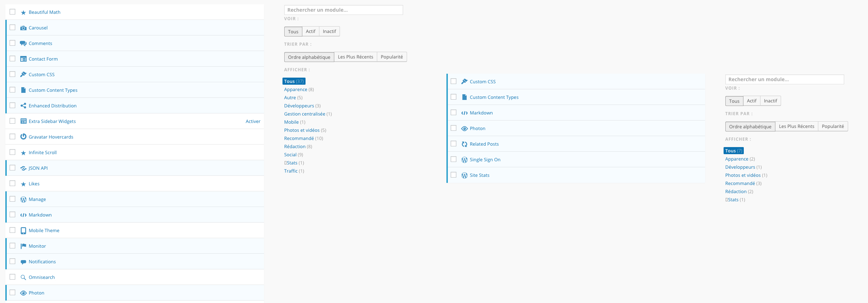Click the Tous (37) filter badge
Viewport: 868px width, 303px height.
pyautogui.click(x=294, y=82)
